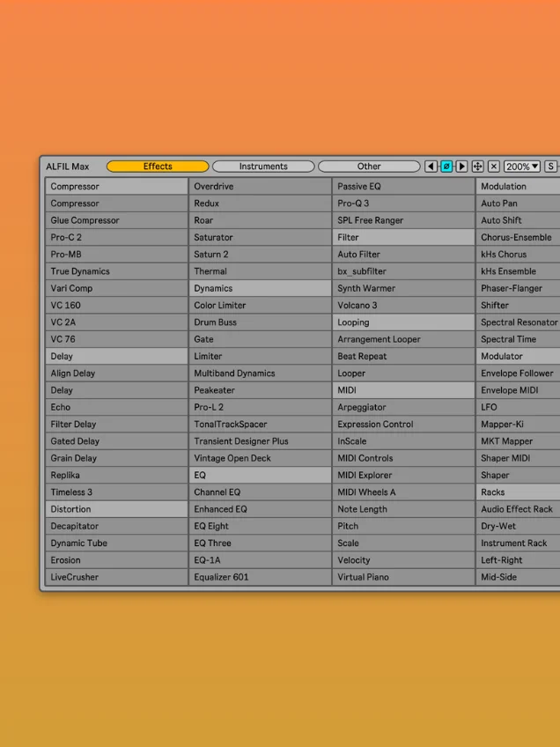The image size is (560, 747).
Task: Pick True Dynamics effect
Action: (x=116, y=271)
